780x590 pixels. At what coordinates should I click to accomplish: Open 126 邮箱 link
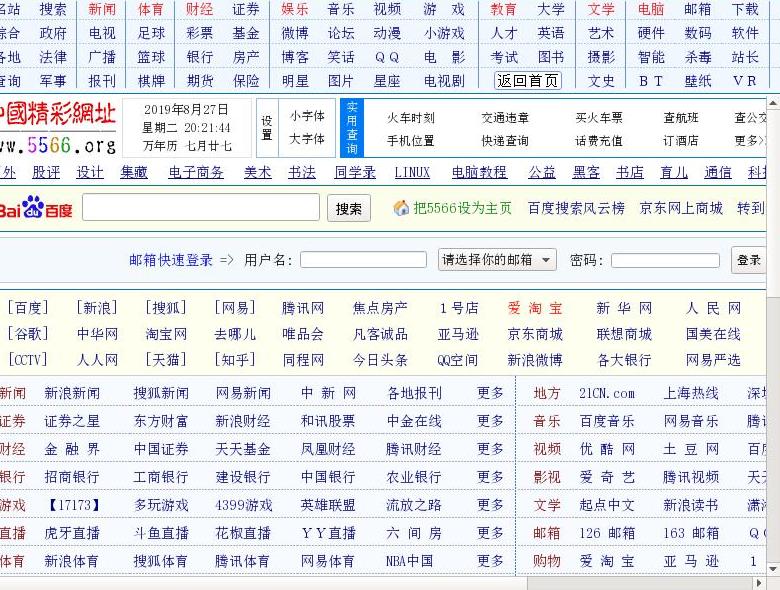coord(607,534)
